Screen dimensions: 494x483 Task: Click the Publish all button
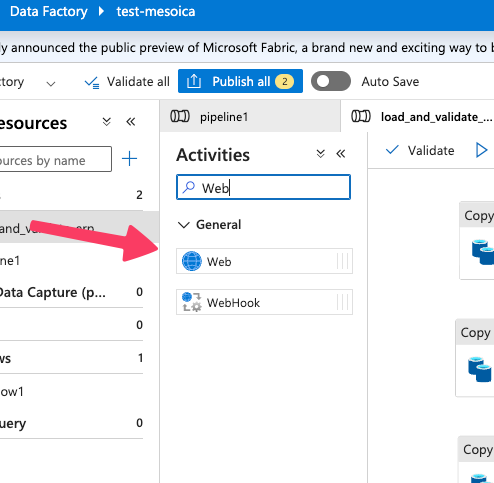pyautogui.click(x=240, y=81)
